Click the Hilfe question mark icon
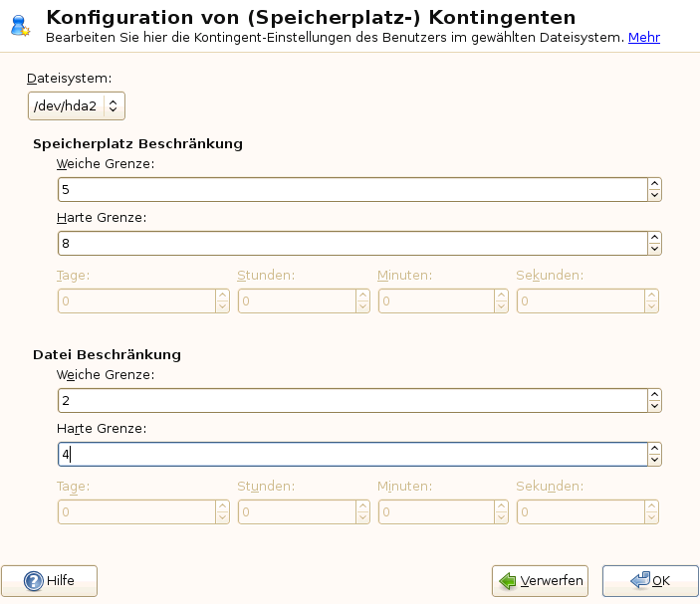The width and height of the screenshot is (700, 604). coord(33,581)
